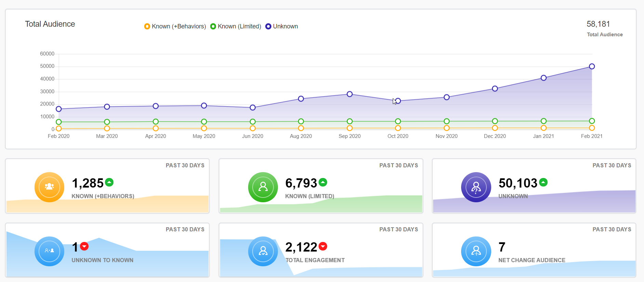The width and height of the screenshot is (644, 282).
Task: Click the red down-arrow beside 2,122
Action: [323, 246]
